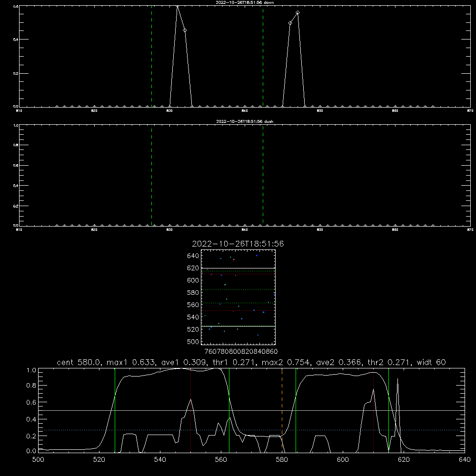
Task: Click the top diamond marker on the second dawn peak
Action: (298, 13)
